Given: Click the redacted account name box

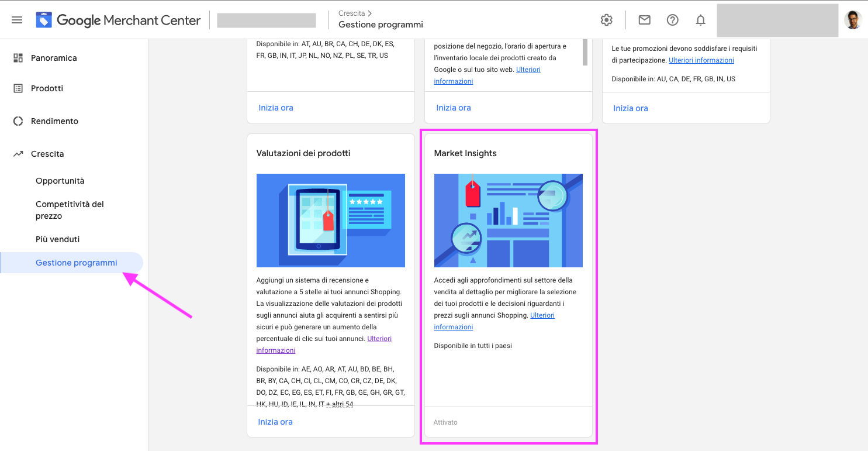Looking at the screenshot, I should [x=267, y=20].
